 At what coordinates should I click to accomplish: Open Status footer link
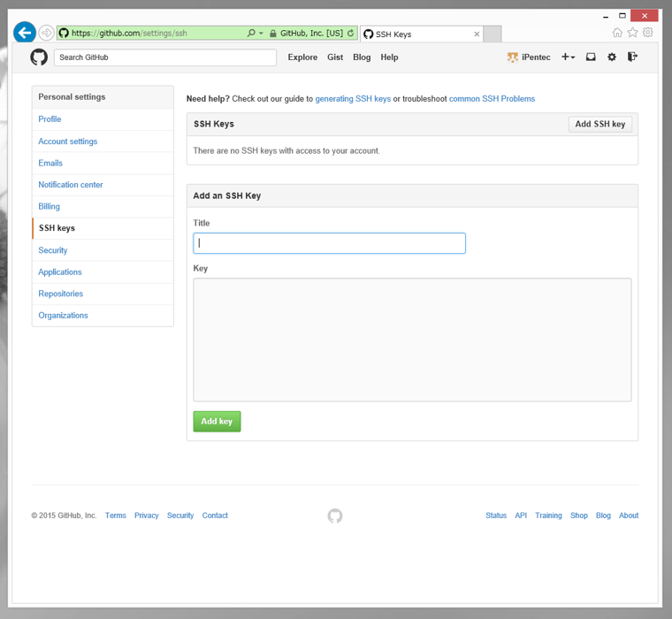tap(496, 516)
